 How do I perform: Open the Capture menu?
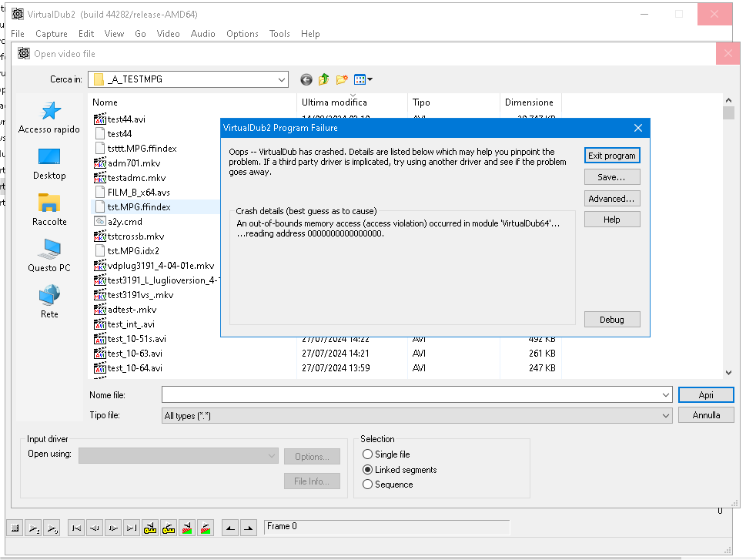(51, 34)
